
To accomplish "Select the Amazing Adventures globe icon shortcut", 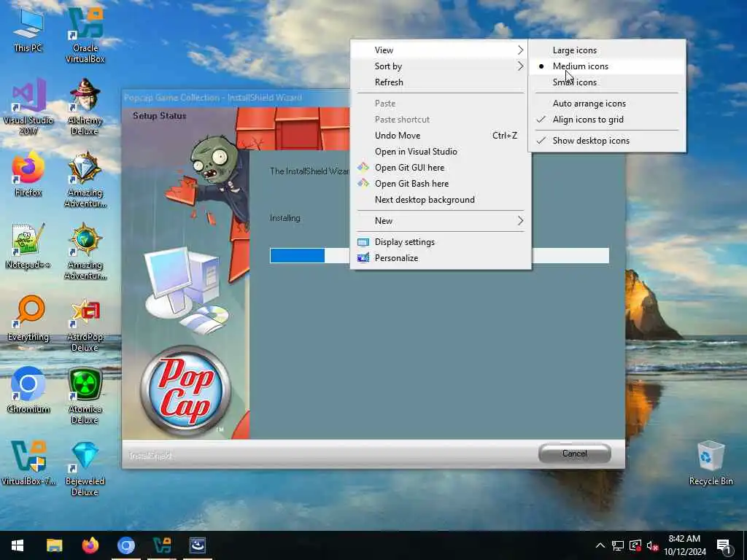I will pos(85,252).
